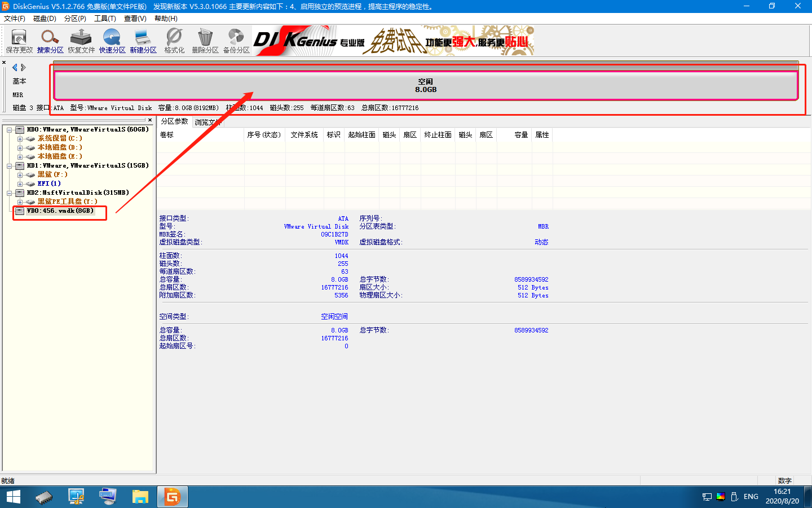Image resolution: width=812 pixels, height=508 pixels.
Task: Expand the 黑鲨PE工具盘(Y:) partition node
Action: [20, 202]
